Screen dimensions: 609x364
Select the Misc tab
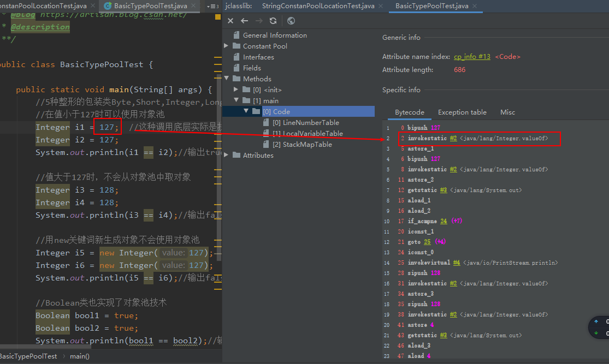pos(507,112)
